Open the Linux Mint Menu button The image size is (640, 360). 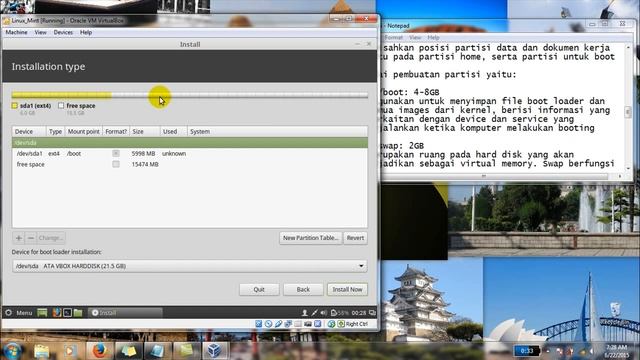point(19,313)
